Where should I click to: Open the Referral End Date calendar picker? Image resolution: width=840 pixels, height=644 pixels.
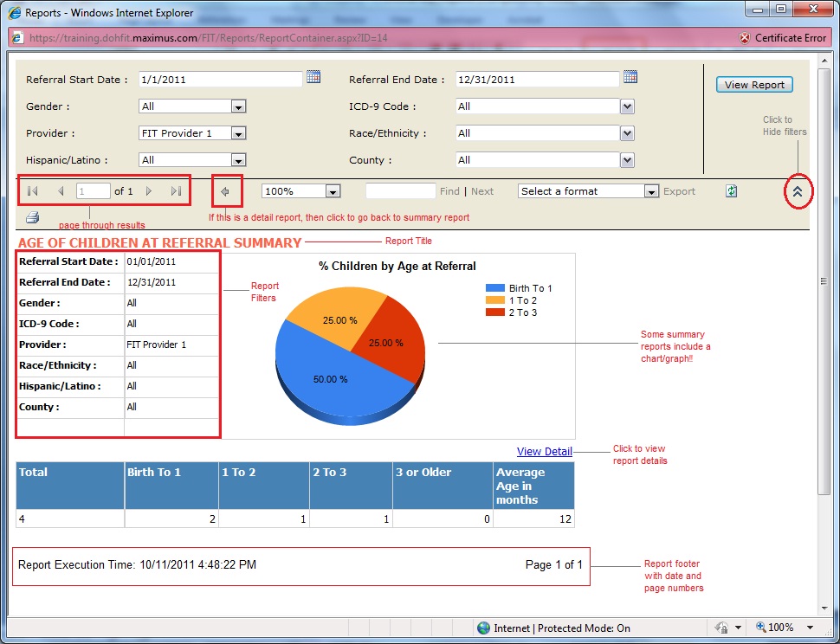(x=630, y=77)
